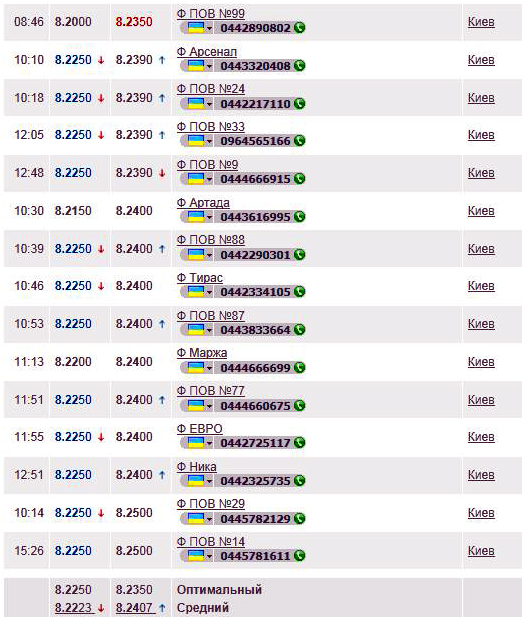
Task: Click phone icon beside 0442334105
Action: (299, 292)
